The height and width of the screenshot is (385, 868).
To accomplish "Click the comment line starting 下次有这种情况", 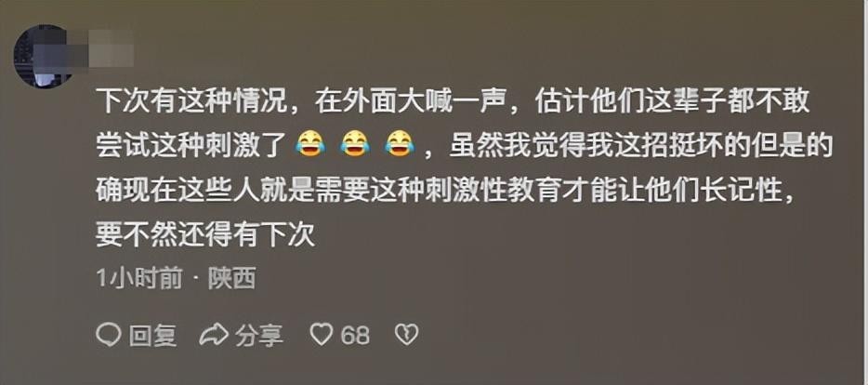I will (x=453, y=101).
